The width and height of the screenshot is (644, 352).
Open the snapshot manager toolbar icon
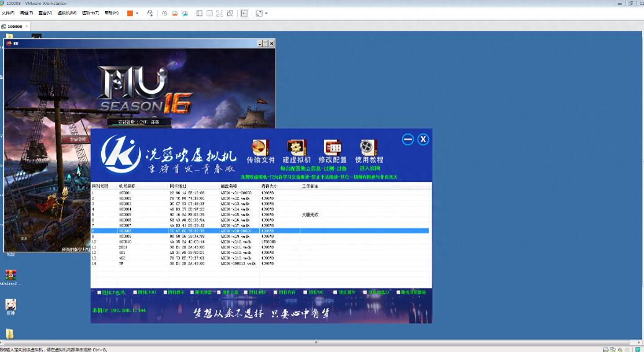pos(186,13)
